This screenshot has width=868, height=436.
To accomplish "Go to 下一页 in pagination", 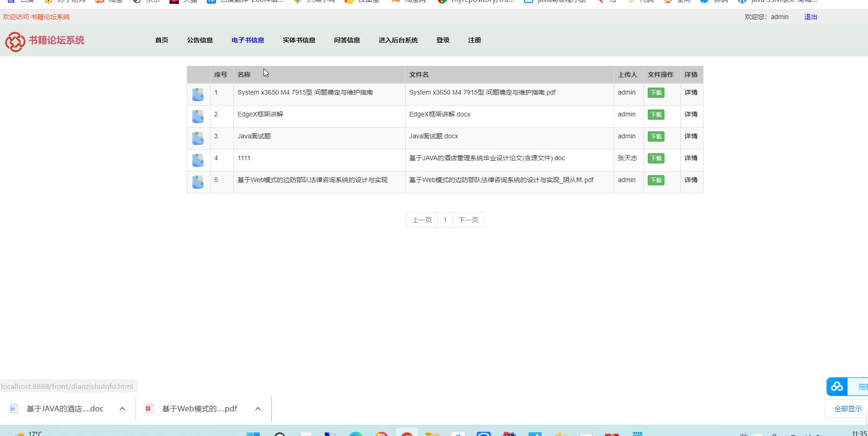I will point(468,220).
